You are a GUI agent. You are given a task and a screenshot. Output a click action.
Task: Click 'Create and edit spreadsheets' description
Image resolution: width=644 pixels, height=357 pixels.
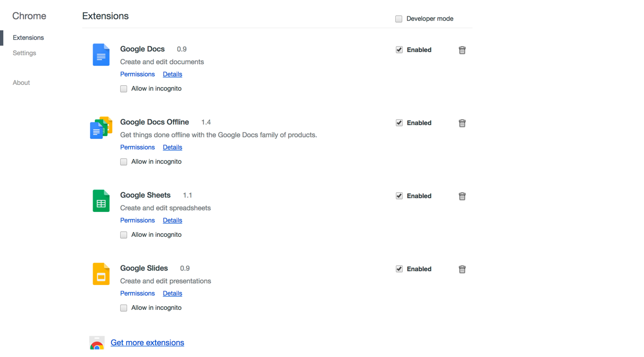[x=166, y=208]
